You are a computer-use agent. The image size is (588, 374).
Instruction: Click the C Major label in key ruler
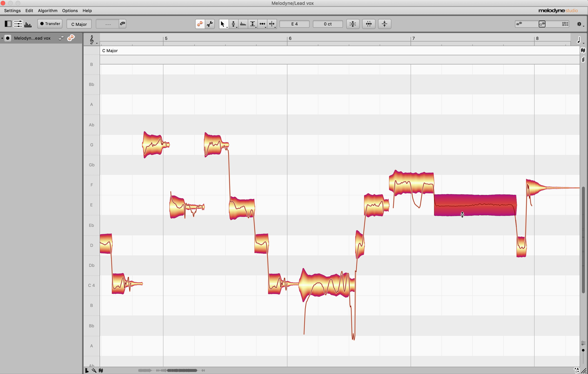(110, 50)
